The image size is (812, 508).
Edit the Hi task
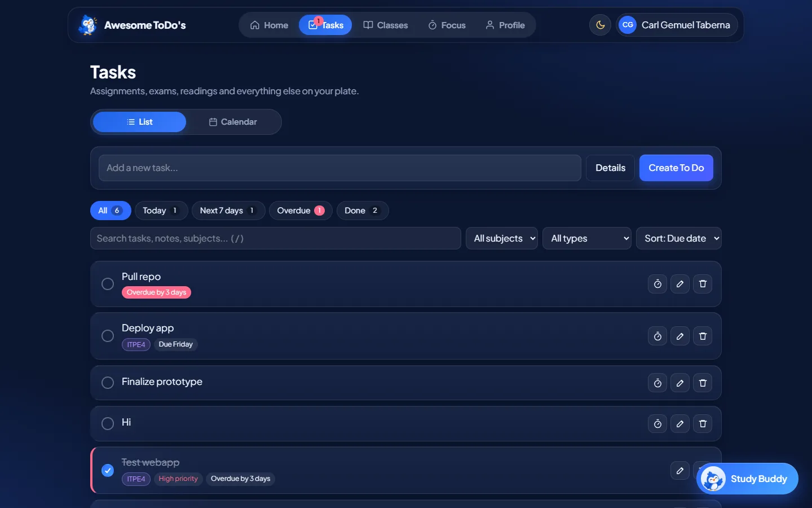coord(680,424)
